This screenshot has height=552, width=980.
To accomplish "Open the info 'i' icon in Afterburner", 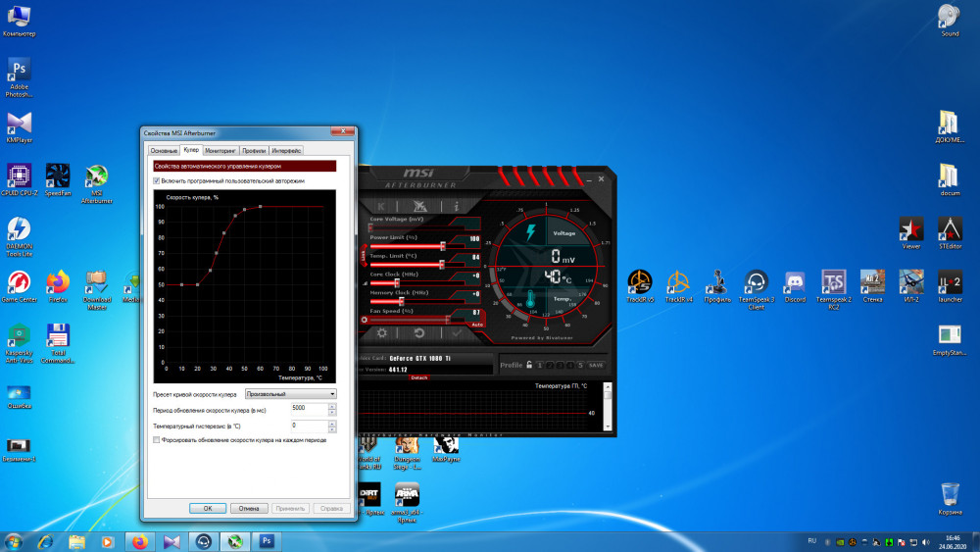I will pos(456,206).
